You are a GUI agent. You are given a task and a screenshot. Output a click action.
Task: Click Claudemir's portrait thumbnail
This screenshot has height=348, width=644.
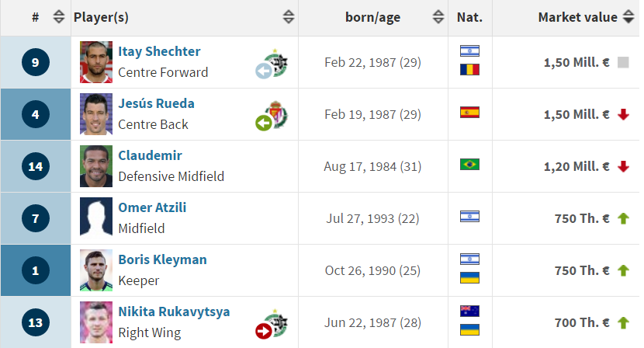(x=96, y=166)
